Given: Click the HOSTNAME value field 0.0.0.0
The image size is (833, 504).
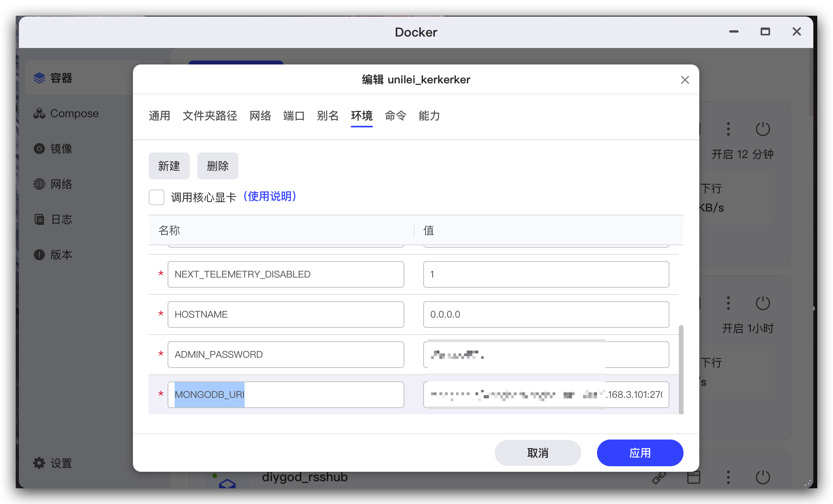Looking at the screenshot, I should point(546,315).
